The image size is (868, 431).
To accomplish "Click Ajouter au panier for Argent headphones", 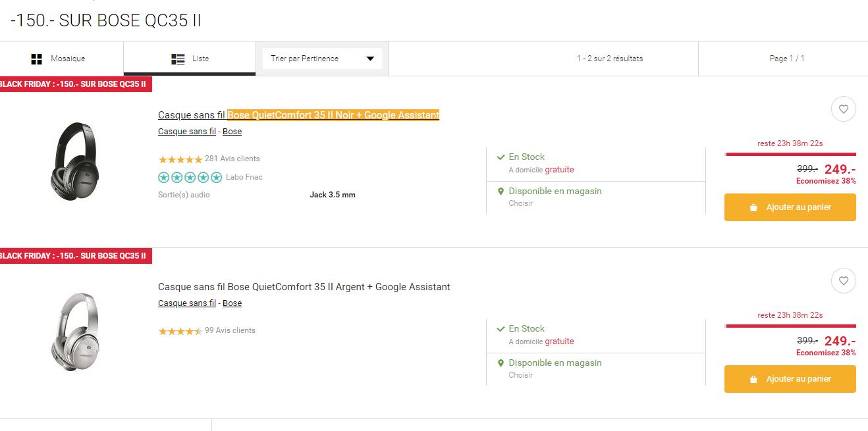I will tap(790, 379).
